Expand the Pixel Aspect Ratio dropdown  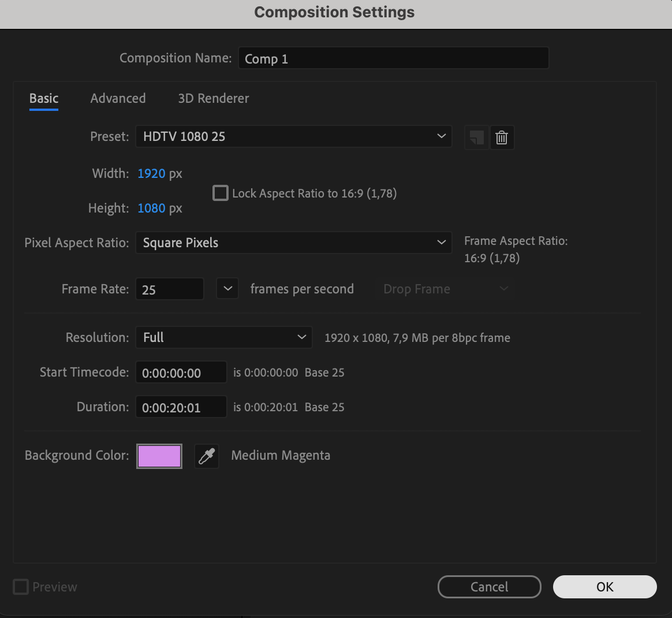pyautogui.click(x=293, y=243)
